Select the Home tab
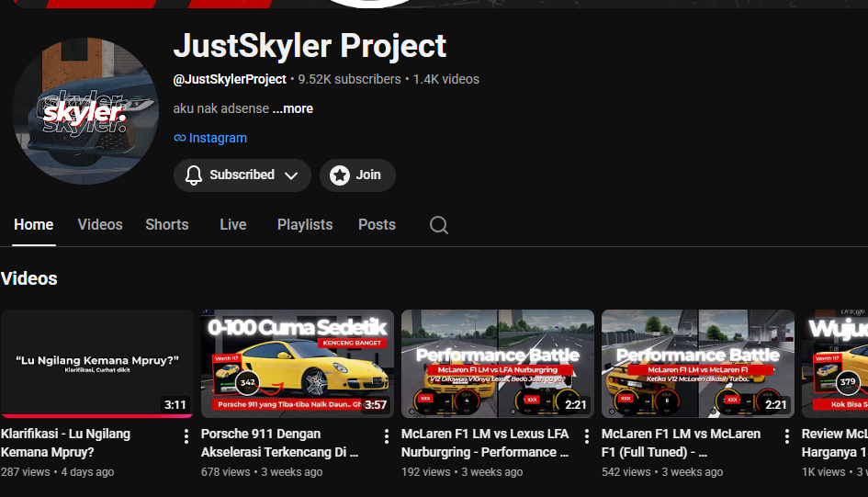 [x=34, y=225]
